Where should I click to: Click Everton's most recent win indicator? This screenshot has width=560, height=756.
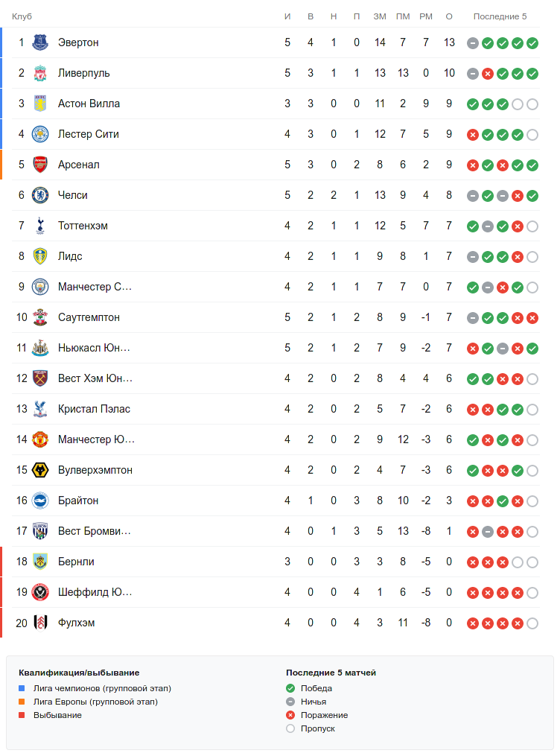(x=532, y=43)
